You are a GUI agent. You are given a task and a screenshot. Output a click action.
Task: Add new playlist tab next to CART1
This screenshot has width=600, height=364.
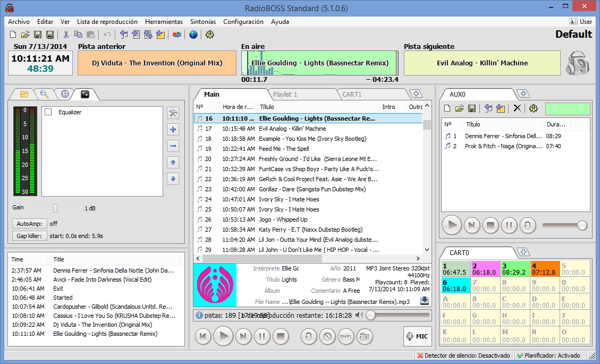[416, 94]
